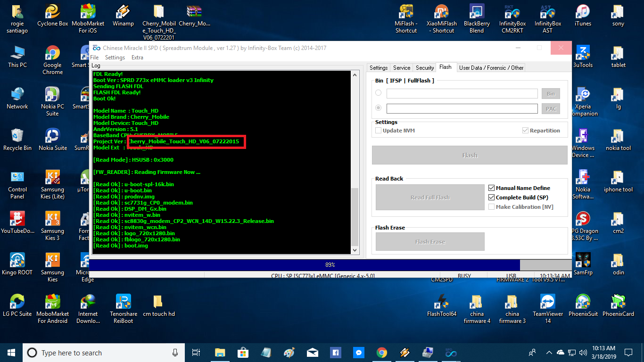Launch TeamViewer 14 desktop icon

[x=547, y=309]
